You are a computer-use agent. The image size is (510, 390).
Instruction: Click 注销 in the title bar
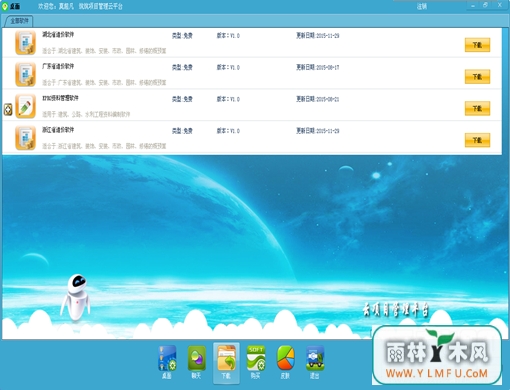point(422,6)
